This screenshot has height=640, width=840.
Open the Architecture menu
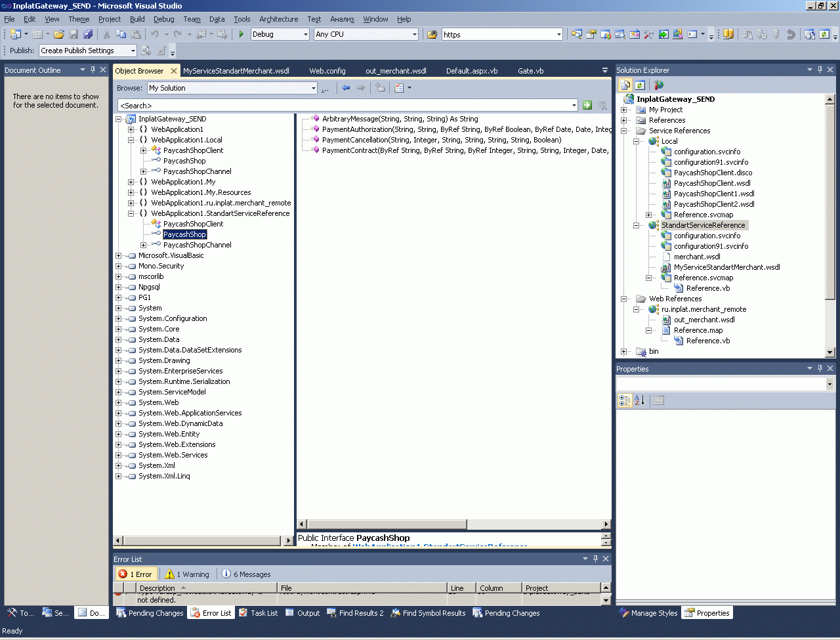(278, 19)
